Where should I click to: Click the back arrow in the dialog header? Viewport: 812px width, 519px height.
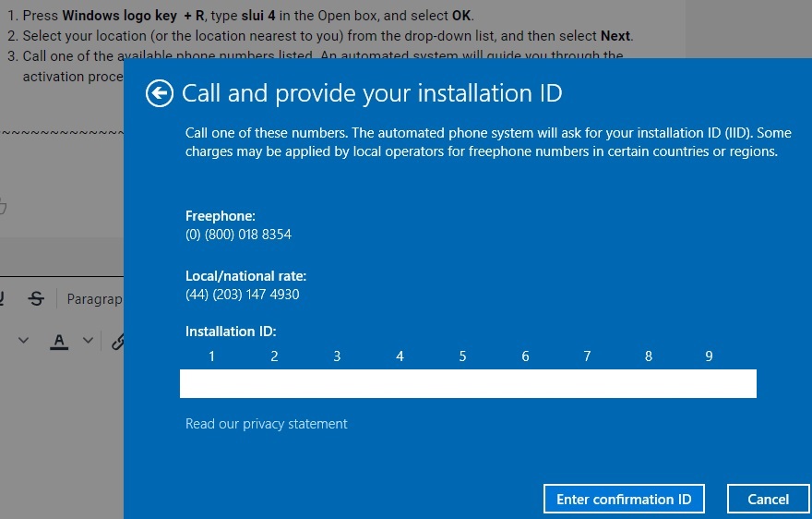point(159,93)
